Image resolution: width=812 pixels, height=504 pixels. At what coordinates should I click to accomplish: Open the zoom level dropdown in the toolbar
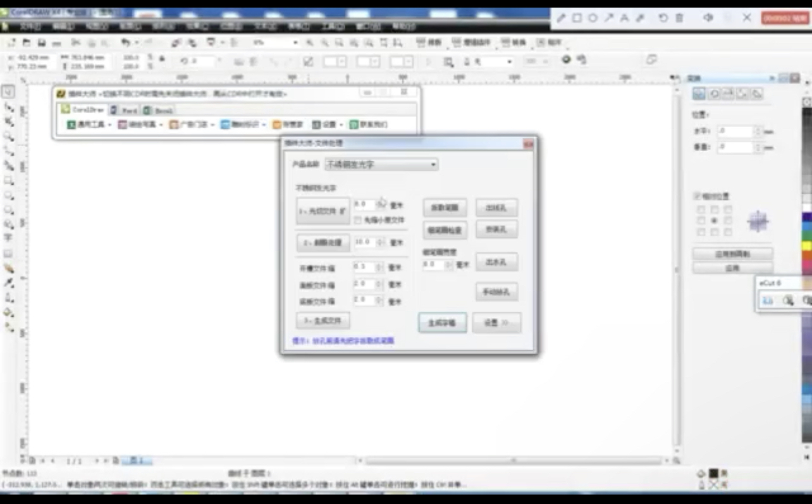pyautogui.click(x=295, y=42)
